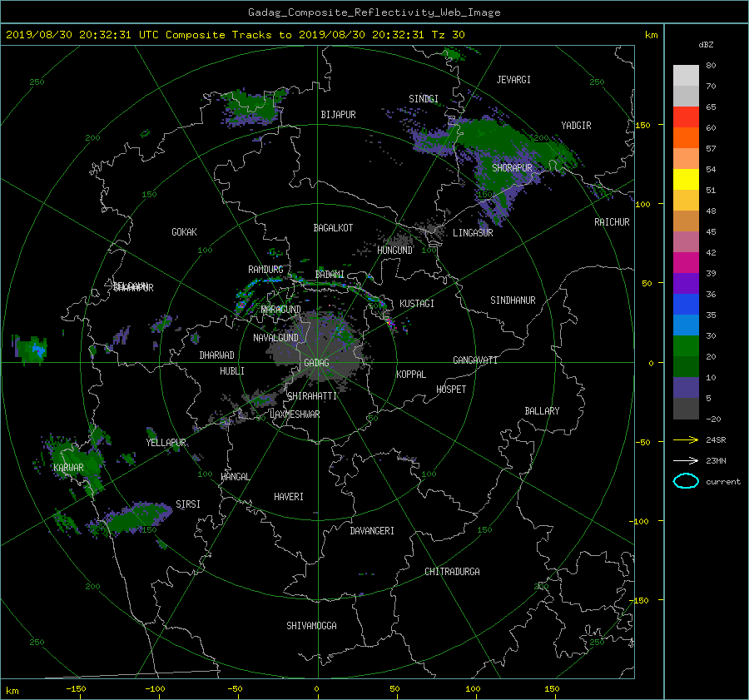Select the KARWAR coastal label
Image resolution: width=749 pixels, height=700 pixels.
click(68, 467)
